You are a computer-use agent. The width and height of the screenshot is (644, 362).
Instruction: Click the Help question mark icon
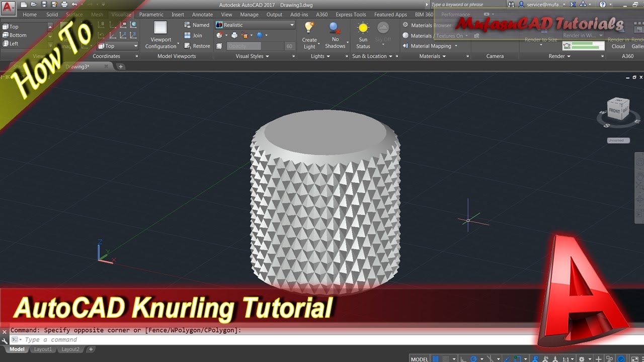(602, 5)
